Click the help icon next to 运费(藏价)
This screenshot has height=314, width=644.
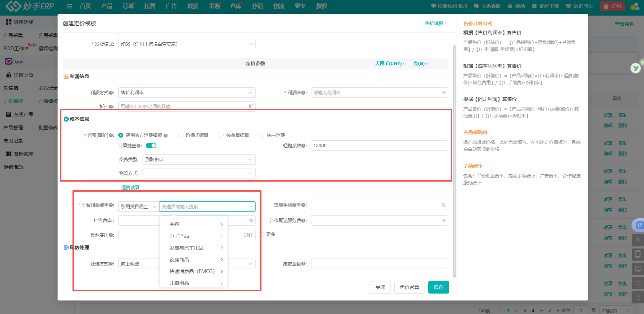click(x=111, y=136)
